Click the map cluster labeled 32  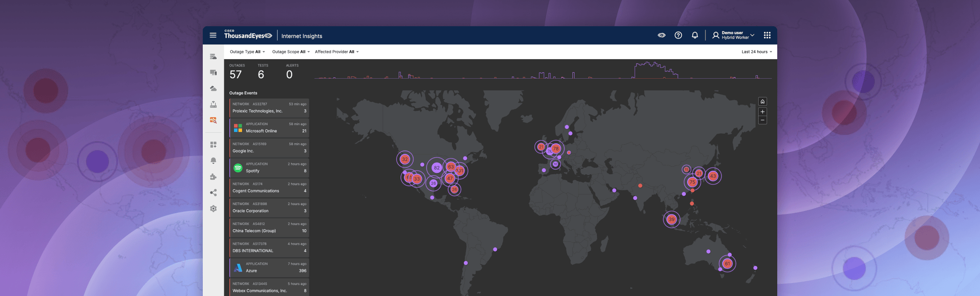click(x=405, y=159)
